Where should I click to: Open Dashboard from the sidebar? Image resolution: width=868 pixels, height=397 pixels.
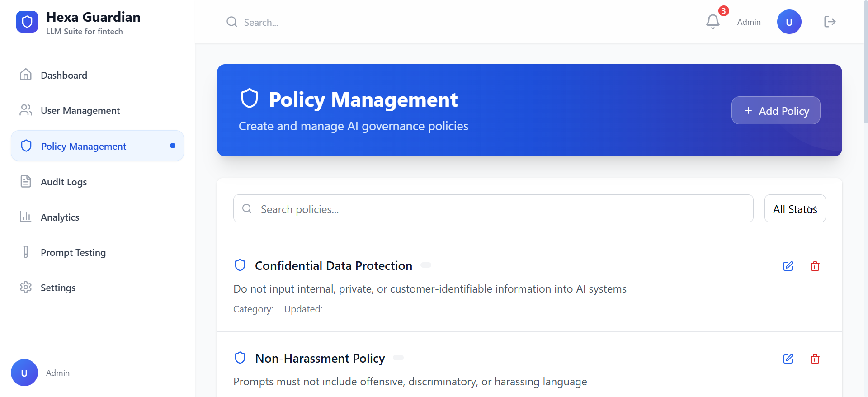click(x=64, y=76)
